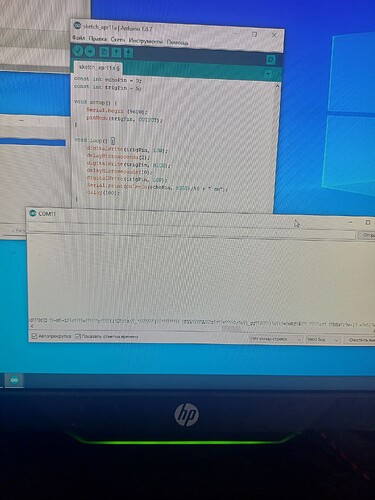The image size is (375, 500).
Task: Open the Файл menu
Action: click(x=78, y=38)
